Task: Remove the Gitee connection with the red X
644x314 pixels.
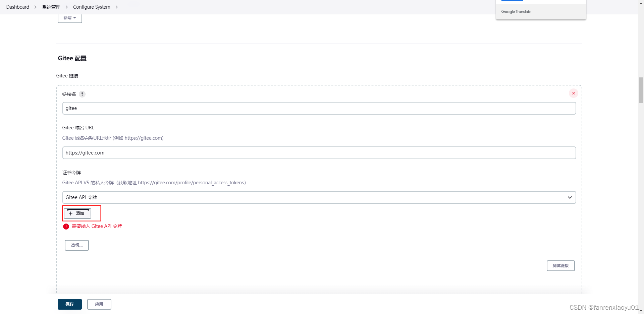Action: [x=573, y=93]
